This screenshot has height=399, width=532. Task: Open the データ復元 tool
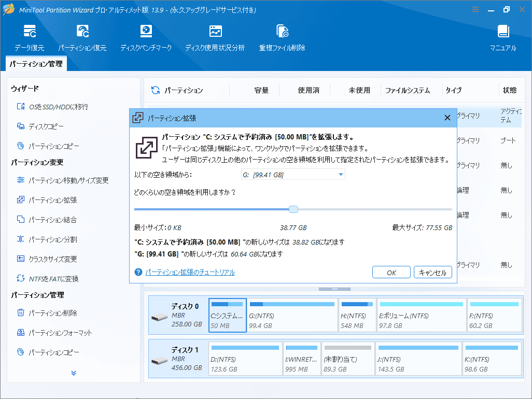30,37
